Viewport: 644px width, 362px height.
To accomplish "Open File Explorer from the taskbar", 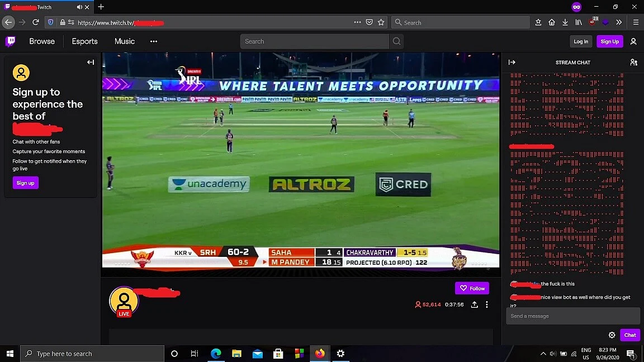I will click(236, 354).
